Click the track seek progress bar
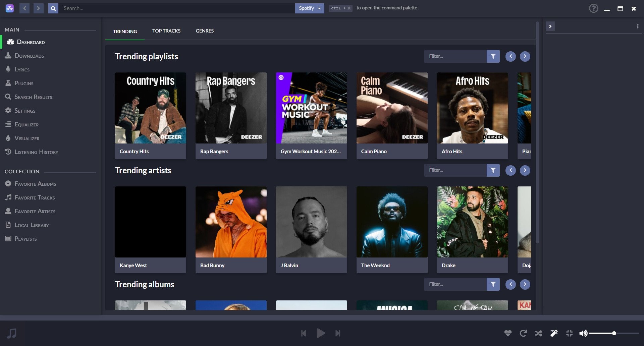This screenshot has width=644, height=346. click(322, 318)
